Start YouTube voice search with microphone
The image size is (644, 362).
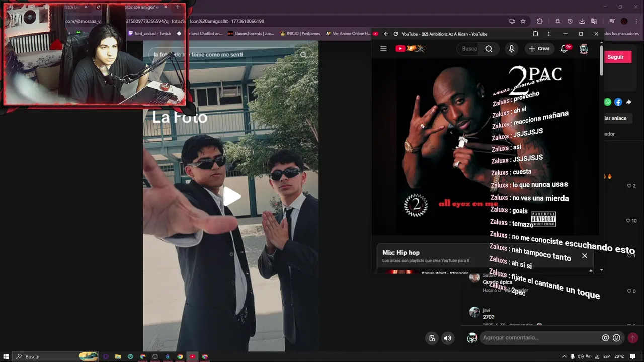pyautogui.click(x=511, y=49)
